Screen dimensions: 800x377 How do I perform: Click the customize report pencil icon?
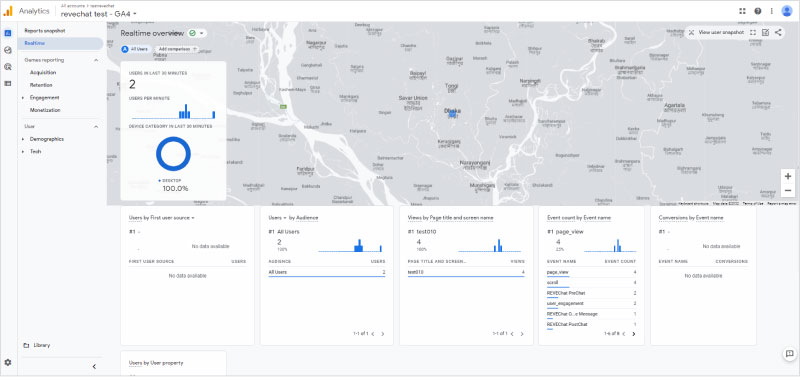tap(765, 32)
